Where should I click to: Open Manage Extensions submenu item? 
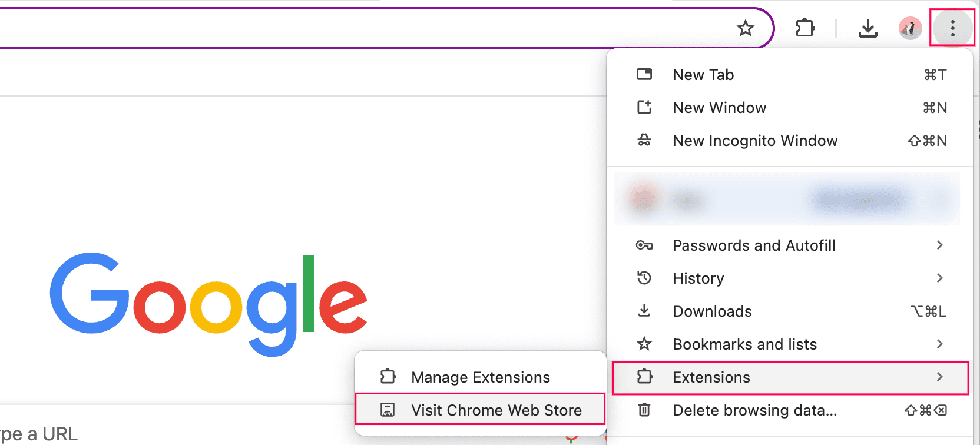click(x=480, y=377)
